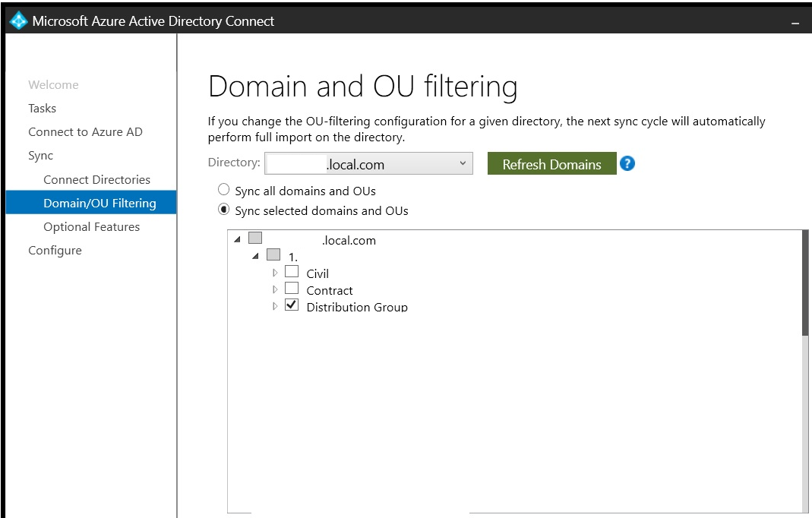This screenshot has height=518, width=812.
Task: Uncheck the Distribution Group checkbox
Action: coord(292,305)
